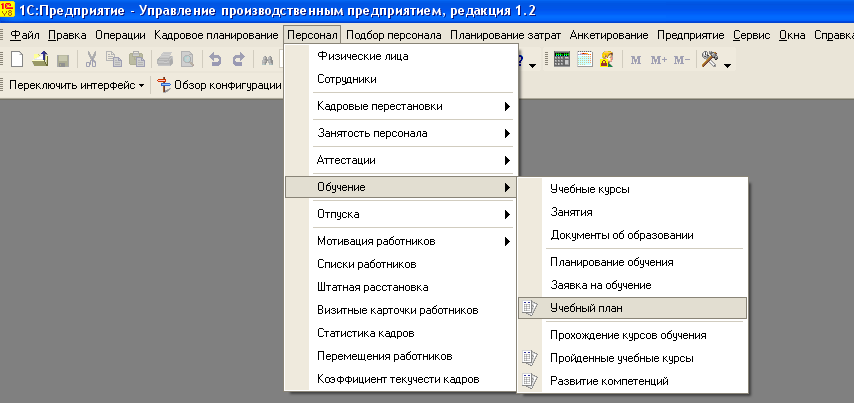854x403 pixels.
Task: Choose Учебные курсы in submenu
Action: 632,190
